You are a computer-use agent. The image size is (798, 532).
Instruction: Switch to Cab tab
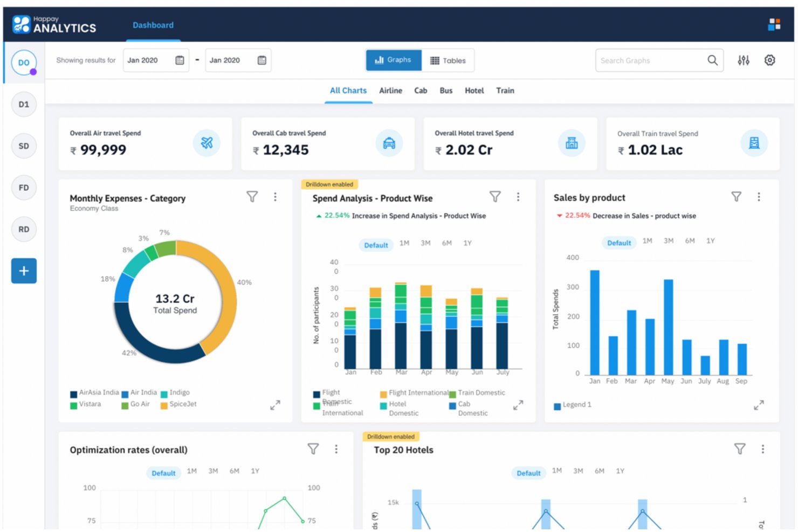tap(421, 91)
